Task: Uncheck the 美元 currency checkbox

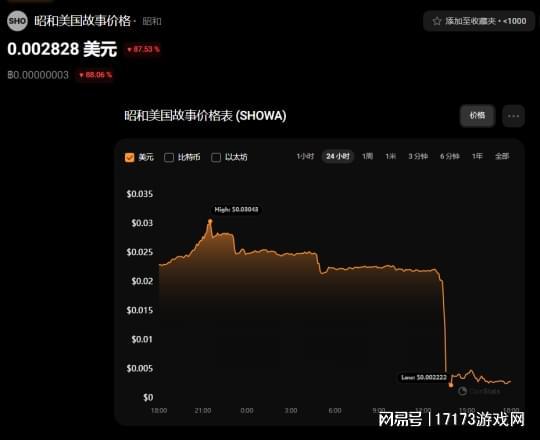Action: coord(129,157)
